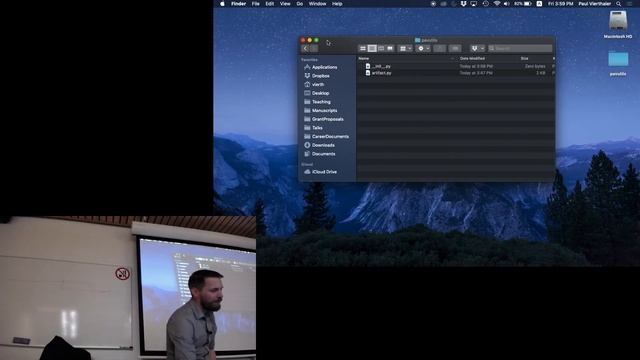
Task: Switch Finder to icon view
Action: click(362, 49)
